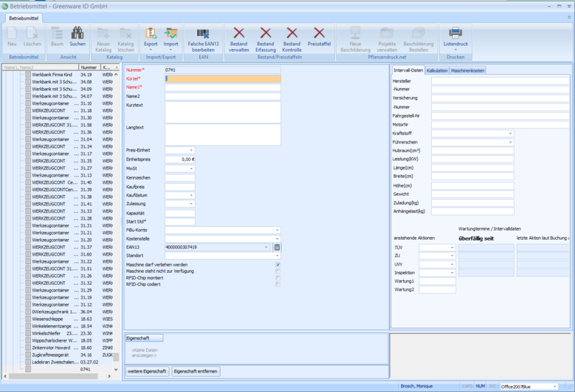Screen dimensions: 575x392
Task: Expand the Standort dropdown
Action: (277, 256)
